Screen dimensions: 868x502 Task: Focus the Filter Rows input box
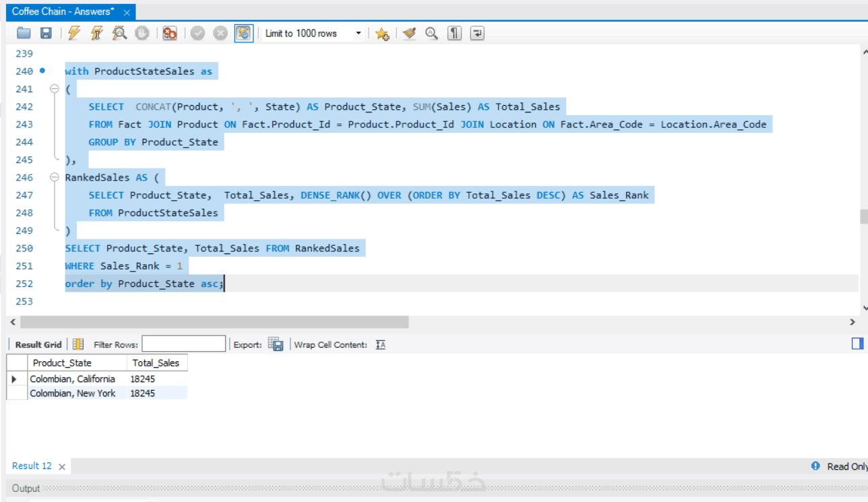click(183, 344)
